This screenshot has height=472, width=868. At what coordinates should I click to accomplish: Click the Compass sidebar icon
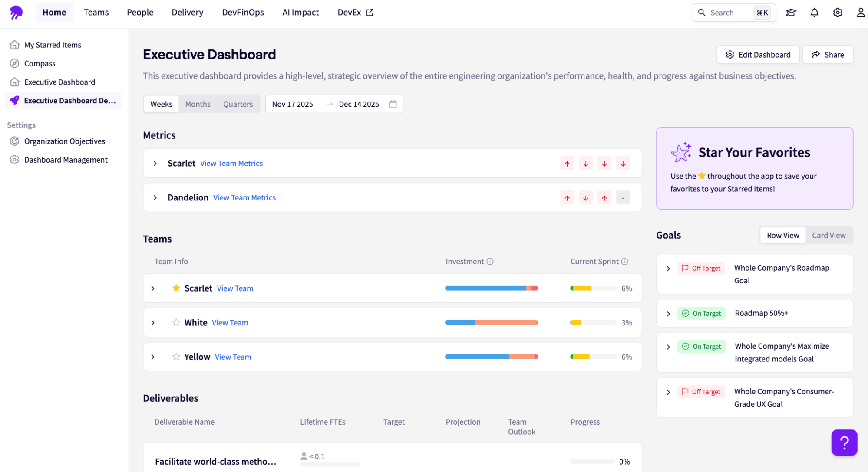[x=14, y=63]
